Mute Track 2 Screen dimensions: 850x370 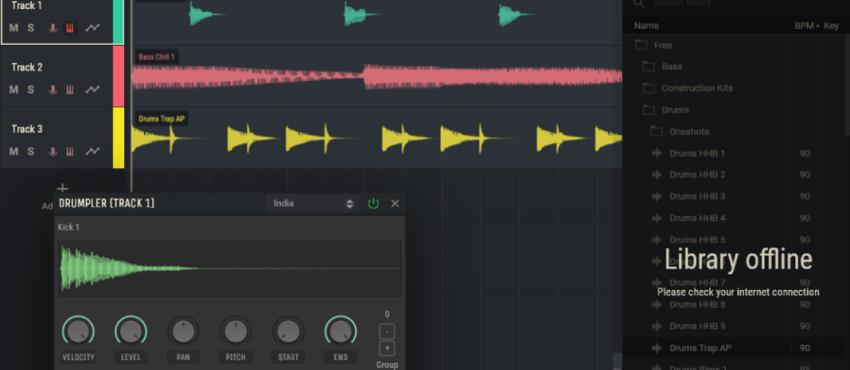14,90
